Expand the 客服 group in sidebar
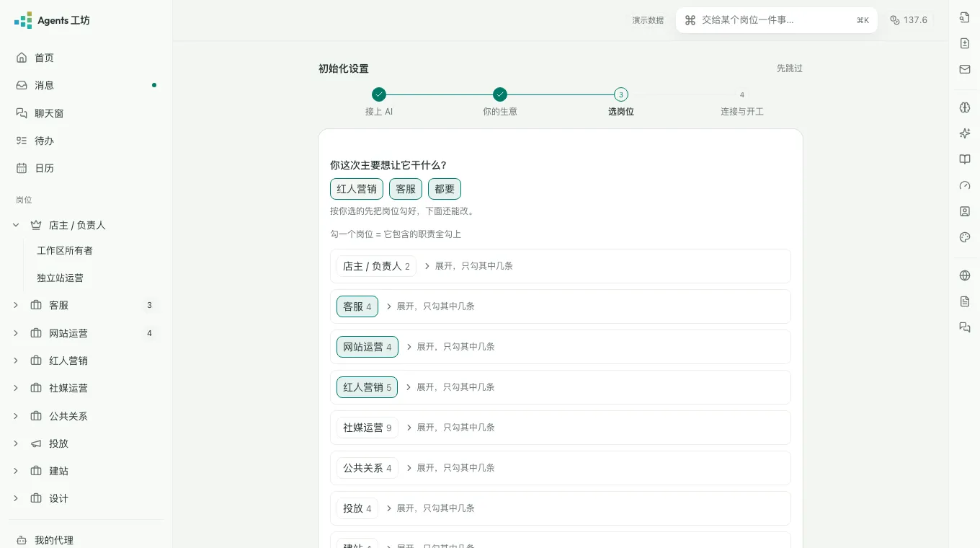Screen dimensions: 980x548 tap(16, 305)
